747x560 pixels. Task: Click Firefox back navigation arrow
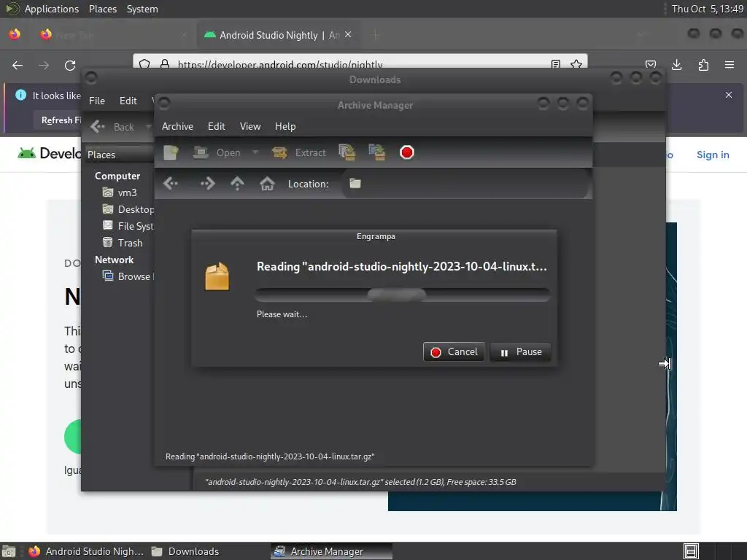pos(18,65)
